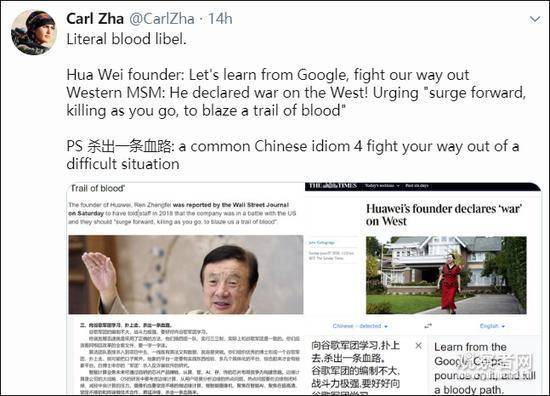The image size is (550, 396).
Task: Swap translation languages with arrows icon
Action: coord(428,326)
